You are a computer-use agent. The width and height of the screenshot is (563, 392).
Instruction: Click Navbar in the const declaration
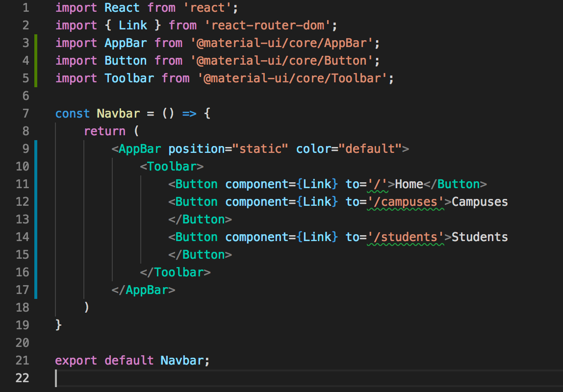pyautogui.click(x=119, y=113)
